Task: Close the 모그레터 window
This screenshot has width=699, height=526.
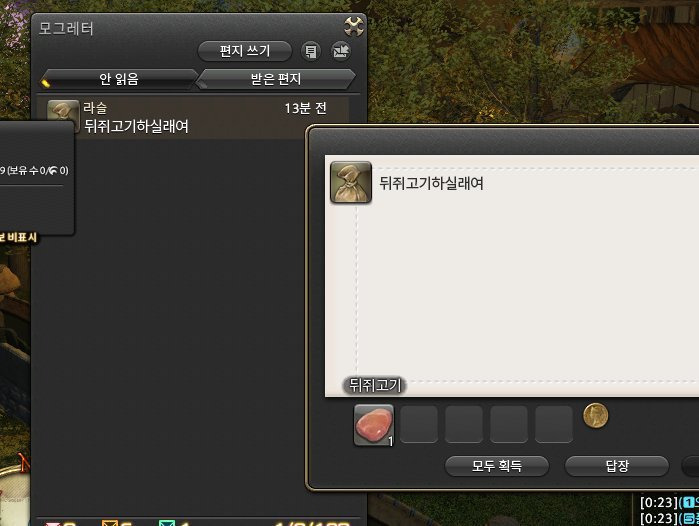Action: tap(354, 27)
